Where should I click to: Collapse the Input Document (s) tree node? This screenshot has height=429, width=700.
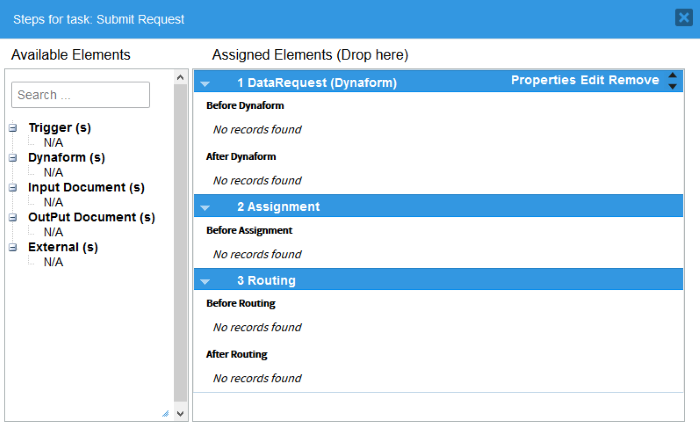13,187
